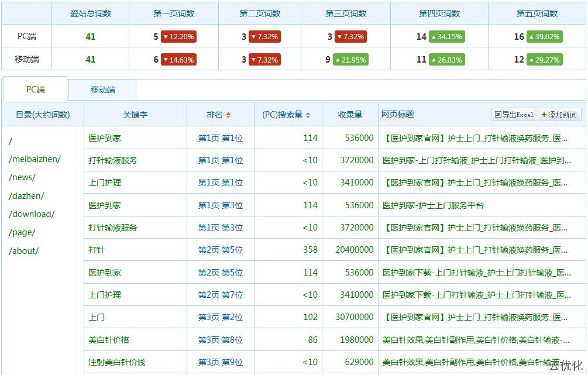Image resolution: width=588 pixels, height=375 pixels.
Task: Open the /meibaizhen/ directory
Action: coord(35,159)
